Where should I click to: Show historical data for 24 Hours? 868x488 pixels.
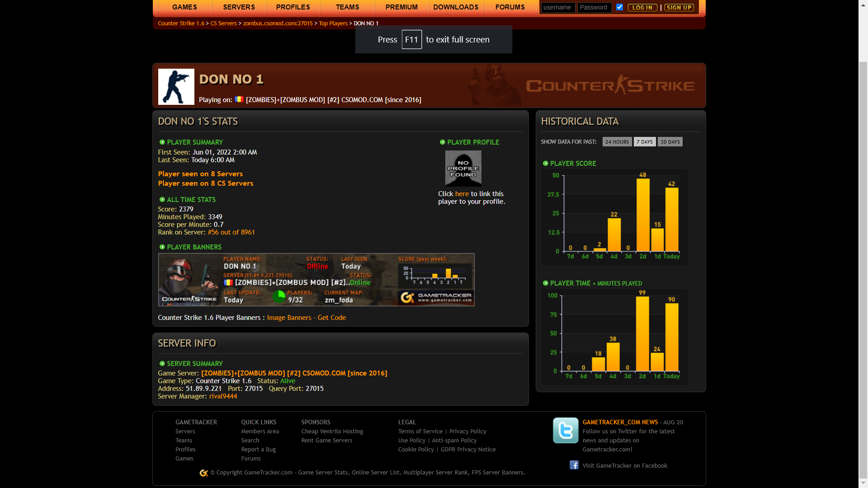pos(617,142)
